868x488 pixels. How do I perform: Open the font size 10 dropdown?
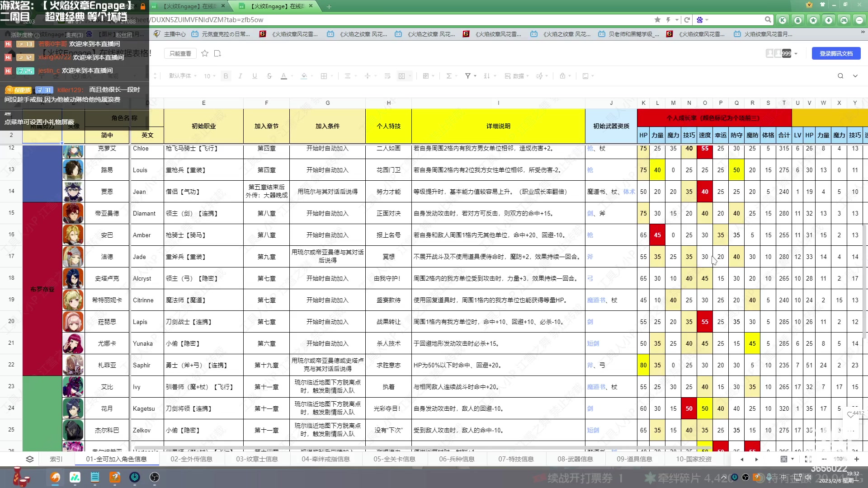(209, 76)
